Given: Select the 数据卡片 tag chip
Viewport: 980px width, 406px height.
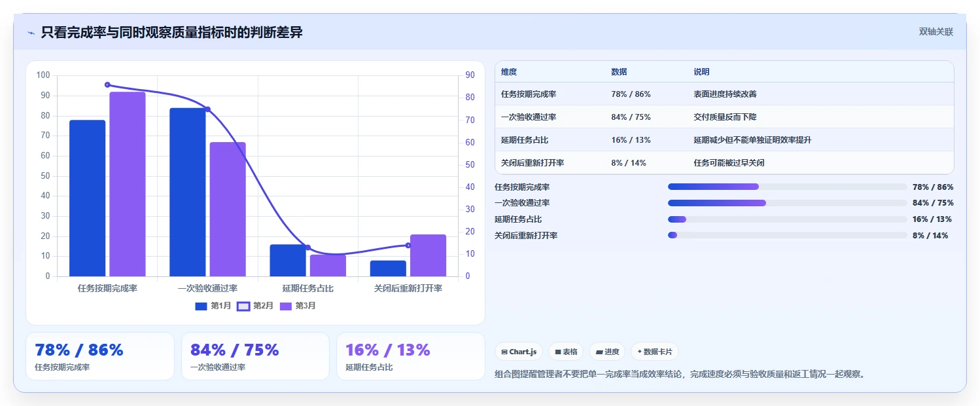Looking at the screenshot, I should [654, 352].
